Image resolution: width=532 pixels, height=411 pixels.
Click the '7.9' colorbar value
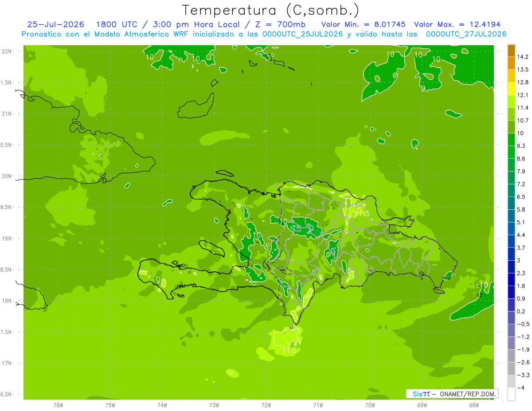click(522, 172)
